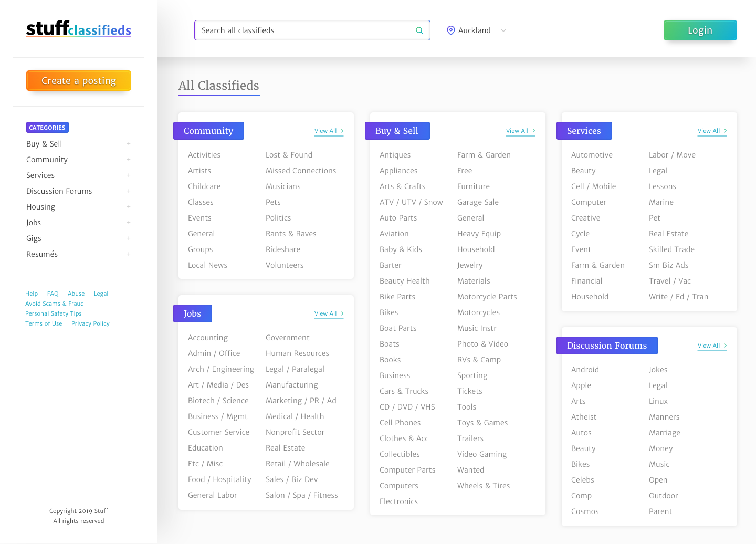Expand Gigs sidebar category plus icon

128,238
